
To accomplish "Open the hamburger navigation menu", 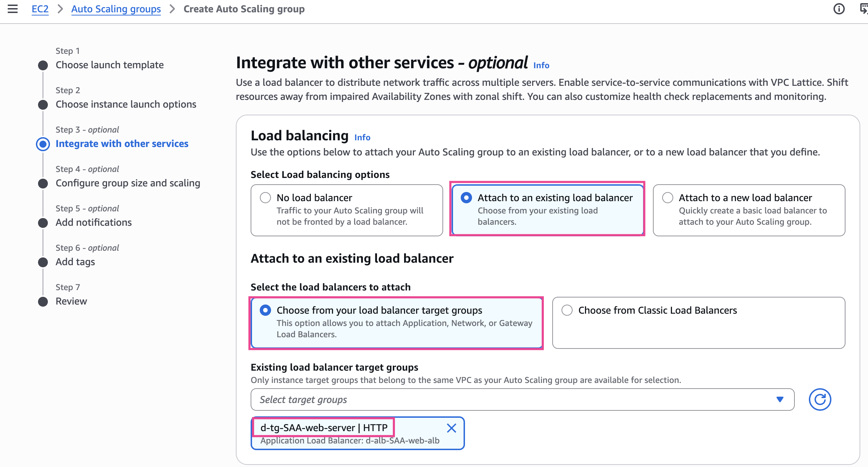I will [13, 9].
